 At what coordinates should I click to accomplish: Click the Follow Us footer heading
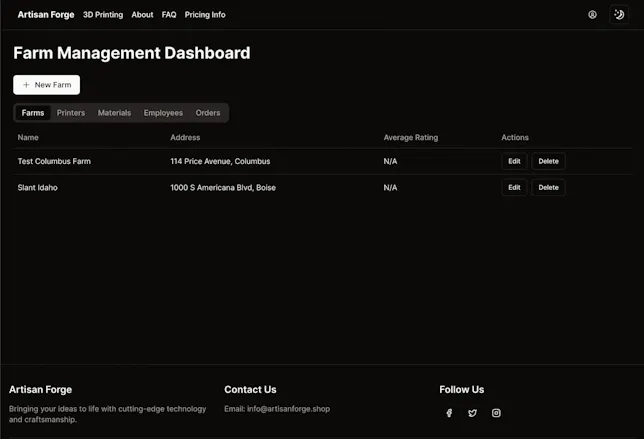[x=462, y=389]
